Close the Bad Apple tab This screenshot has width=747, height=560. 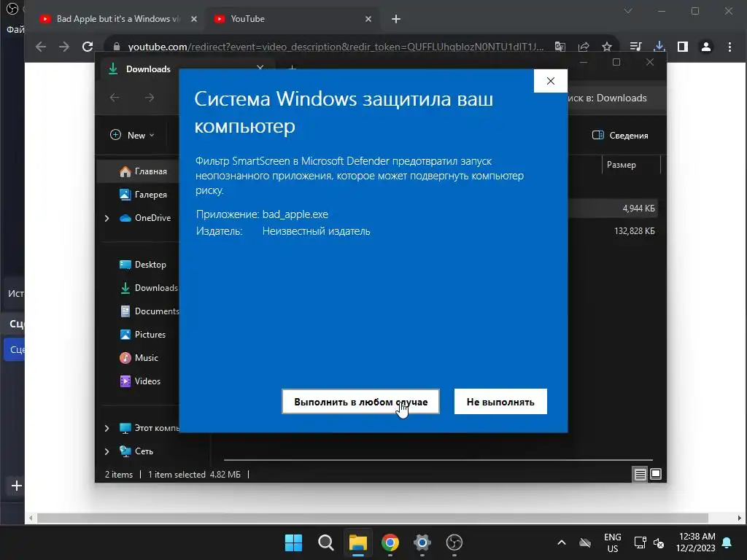pos(194,19)
